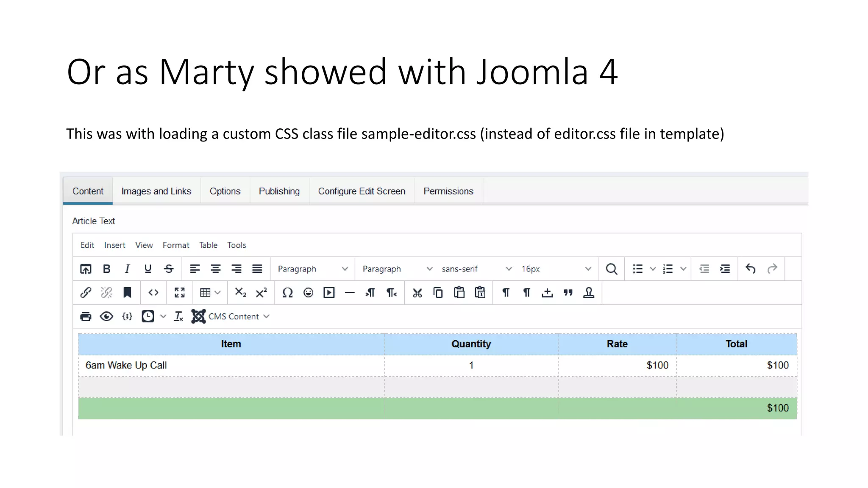Click the Item column header cell
This screenshot has width=868, height=488.
231,344
